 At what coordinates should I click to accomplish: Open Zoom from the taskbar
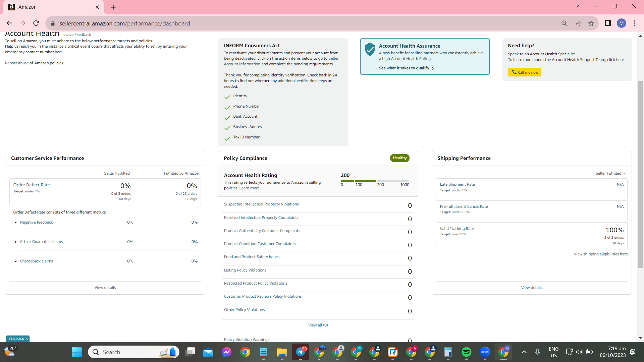(x=485, y=352)
